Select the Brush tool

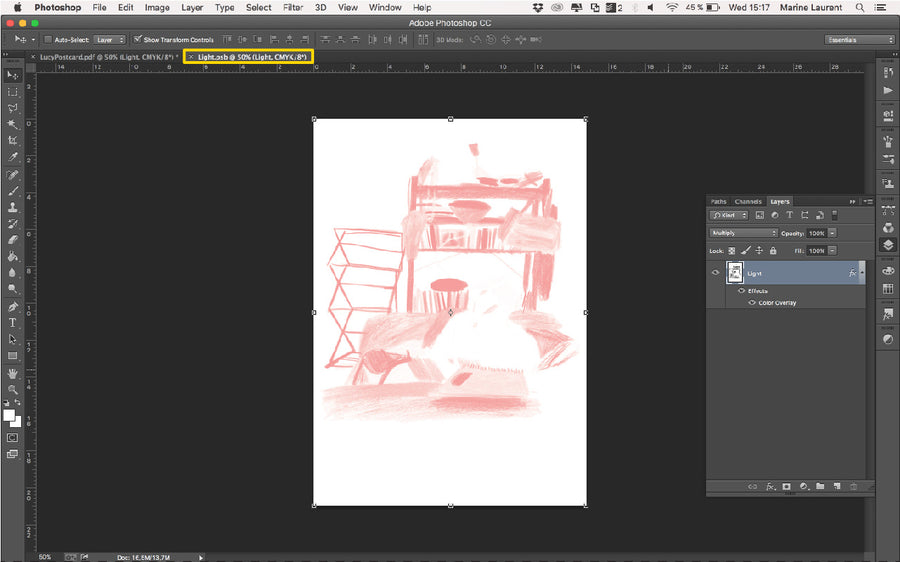[x=12, y=191]
